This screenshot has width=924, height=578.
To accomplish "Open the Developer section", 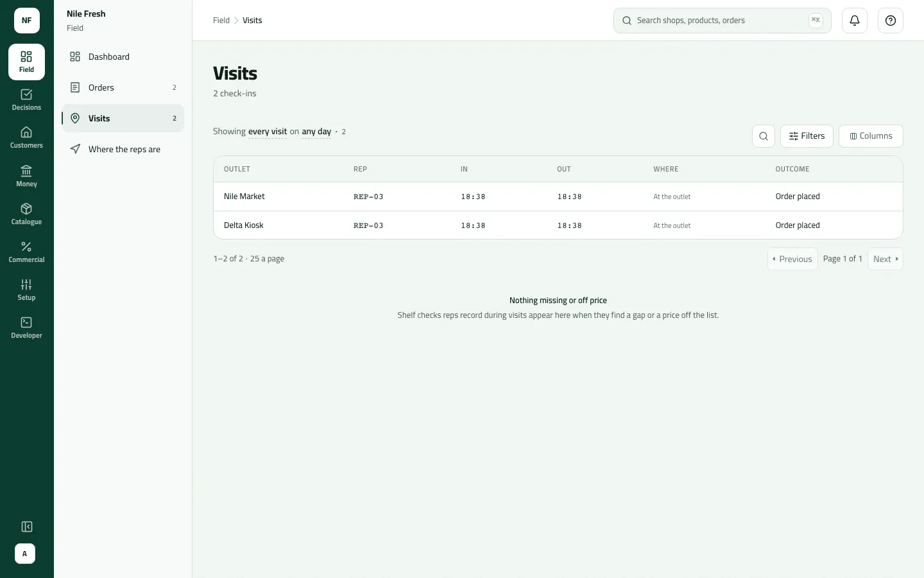I will [26, 328].
